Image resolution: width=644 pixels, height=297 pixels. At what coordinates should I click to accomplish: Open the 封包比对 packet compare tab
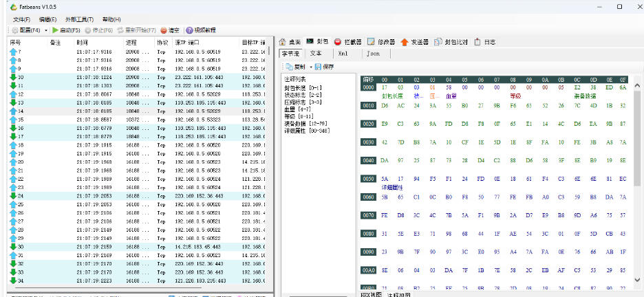tap(451, 42)
